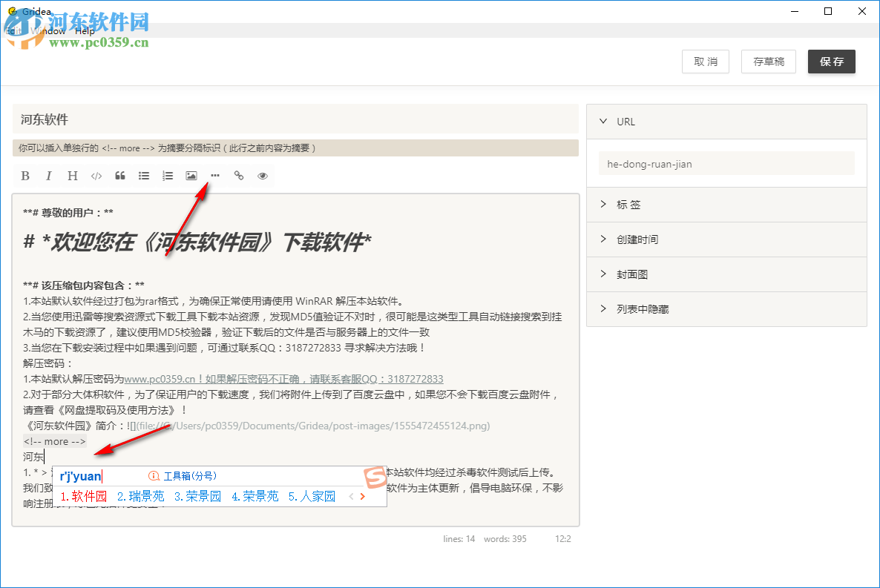Open the Help menu
The width and height of the screenshot is (880, 588).
[x=85, y=31]
